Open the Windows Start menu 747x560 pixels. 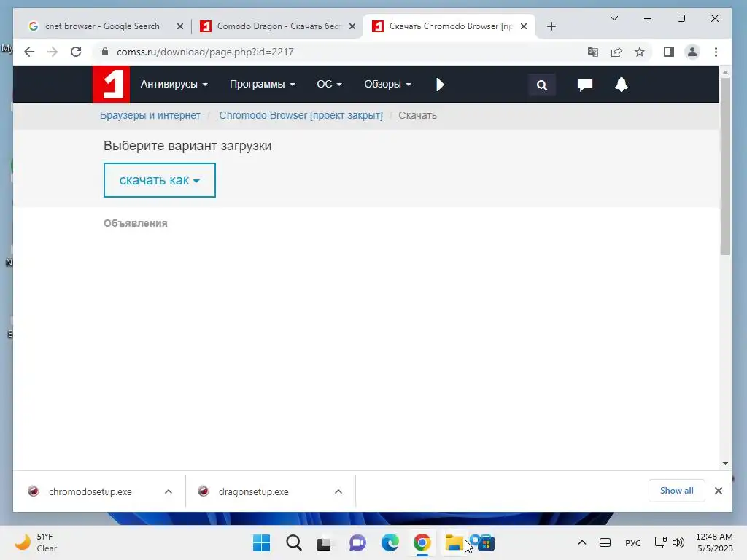coord(261,542)
